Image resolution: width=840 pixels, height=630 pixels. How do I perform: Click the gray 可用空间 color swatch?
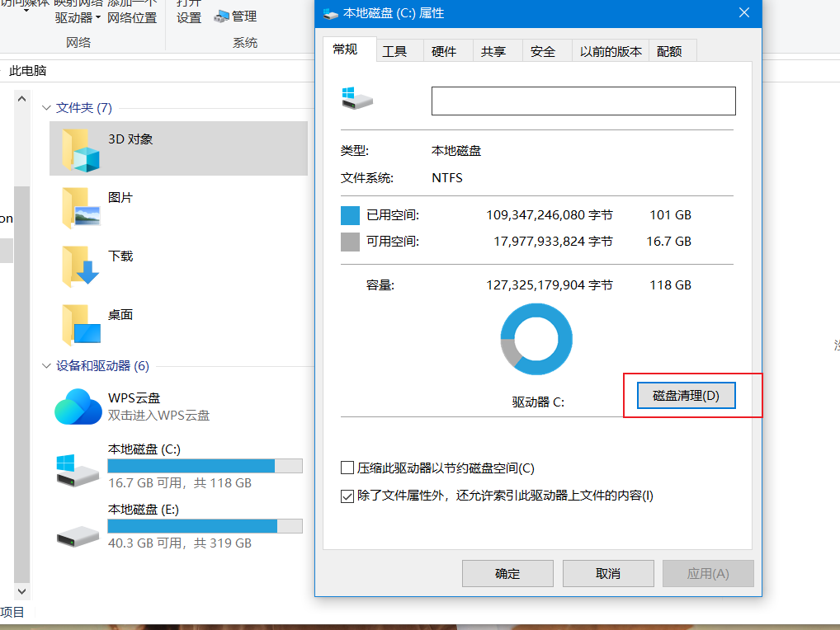click(351, 242)
